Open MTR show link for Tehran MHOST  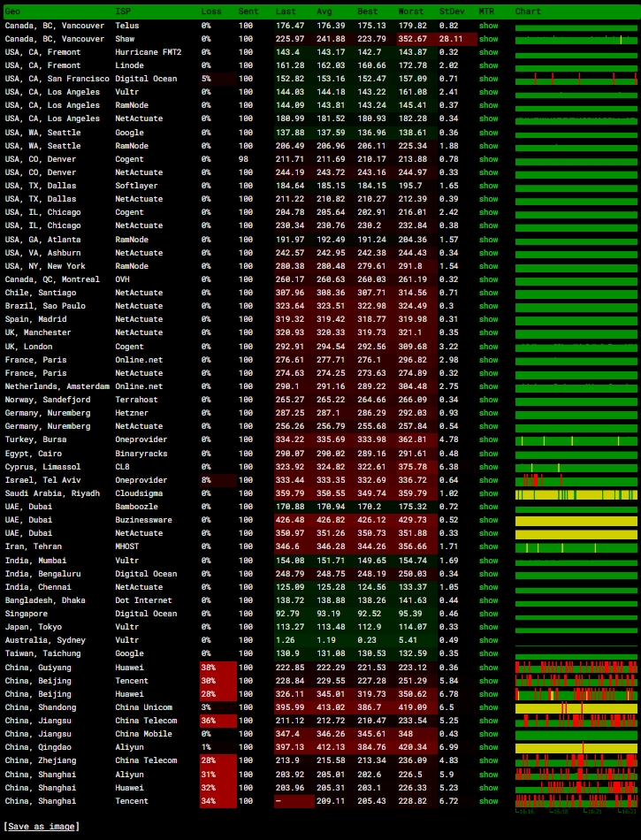coord(488,547)
